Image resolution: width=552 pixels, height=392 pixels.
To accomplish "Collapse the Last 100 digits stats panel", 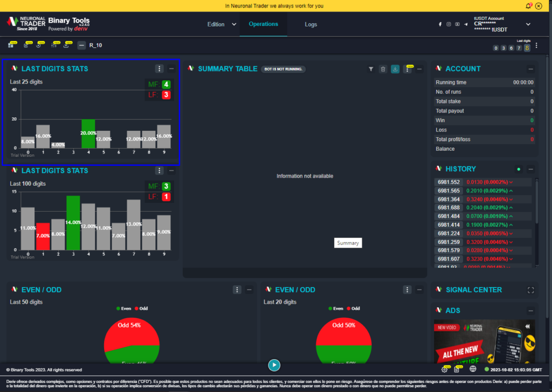I will click(171, 171).
